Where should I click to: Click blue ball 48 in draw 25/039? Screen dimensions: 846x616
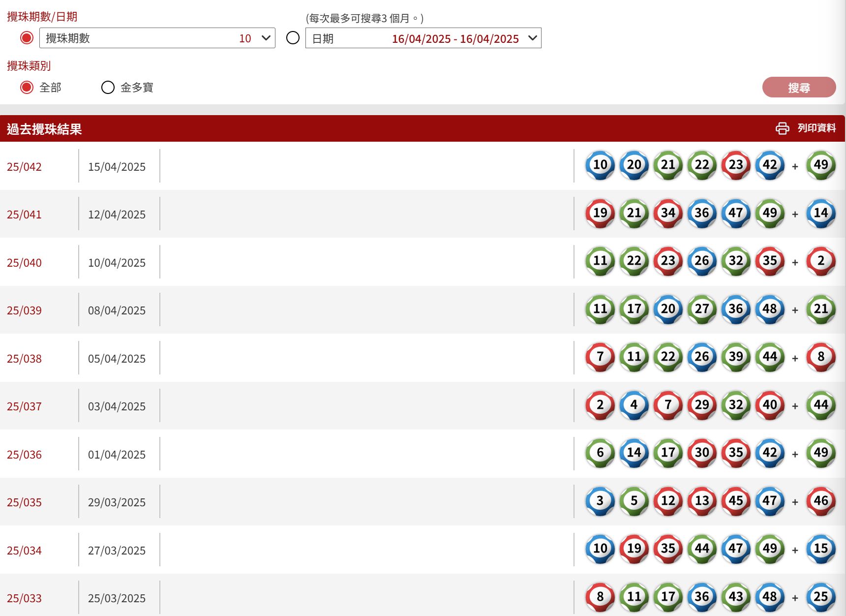tap(769, 309)
